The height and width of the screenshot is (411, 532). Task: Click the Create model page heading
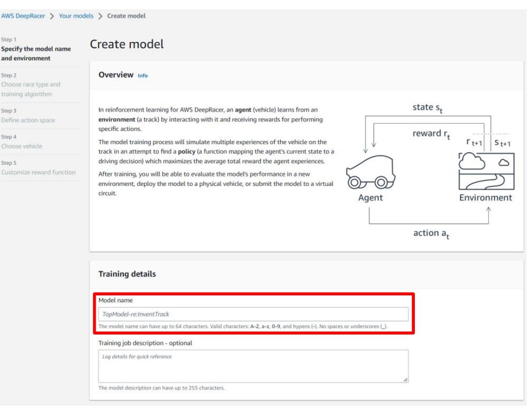click(x=126, y=44)
